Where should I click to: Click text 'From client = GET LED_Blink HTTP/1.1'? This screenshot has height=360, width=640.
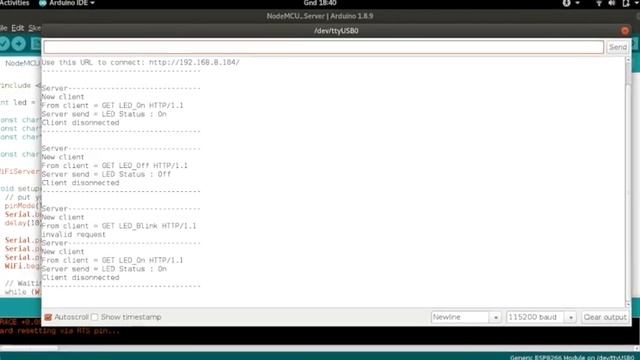click(119, 226)
